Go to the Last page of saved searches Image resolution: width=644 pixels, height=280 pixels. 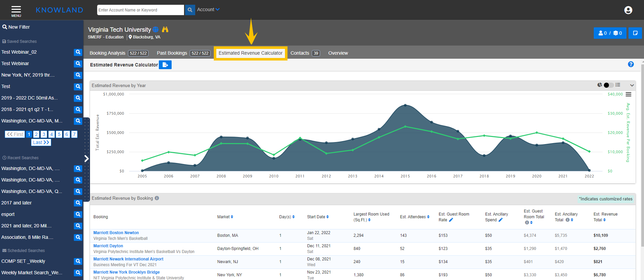(x=41, y=142)
